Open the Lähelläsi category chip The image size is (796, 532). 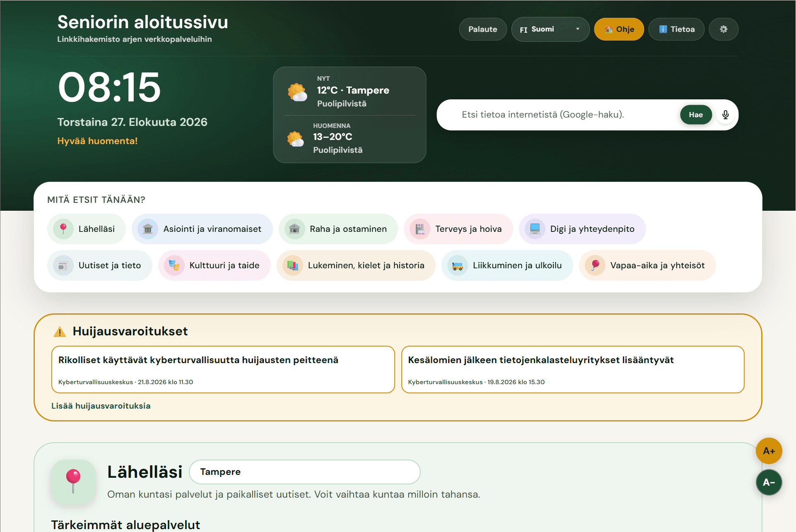pyautogui.click(x=87, y=229)
